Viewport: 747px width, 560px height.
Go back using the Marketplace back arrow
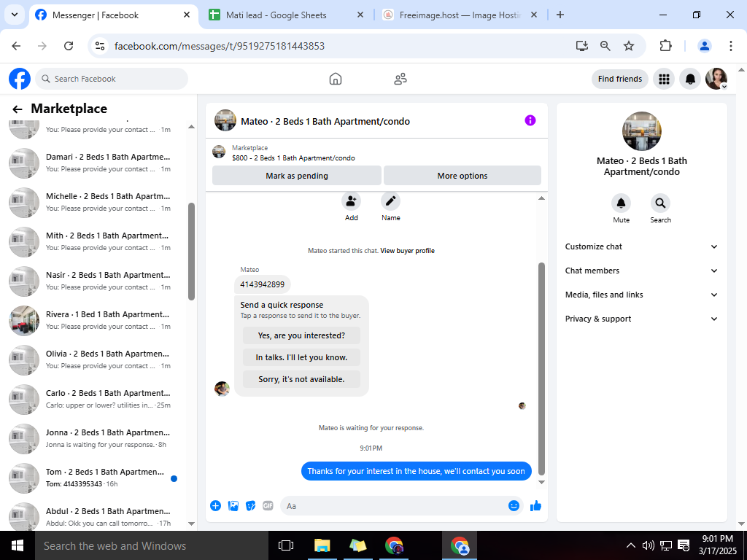[x=18, y=109]
